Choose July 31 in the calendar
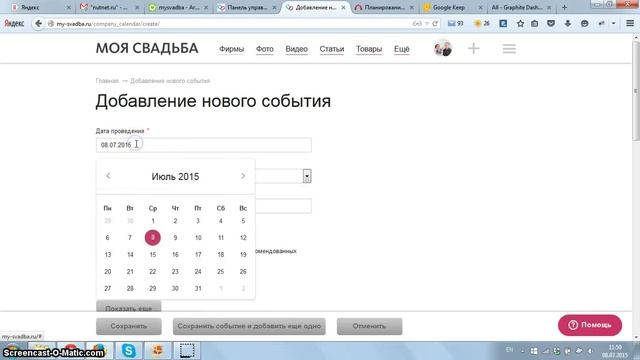The width and height of the screenshot is (640, 360). pyautogui.click(x=198, y=288)
